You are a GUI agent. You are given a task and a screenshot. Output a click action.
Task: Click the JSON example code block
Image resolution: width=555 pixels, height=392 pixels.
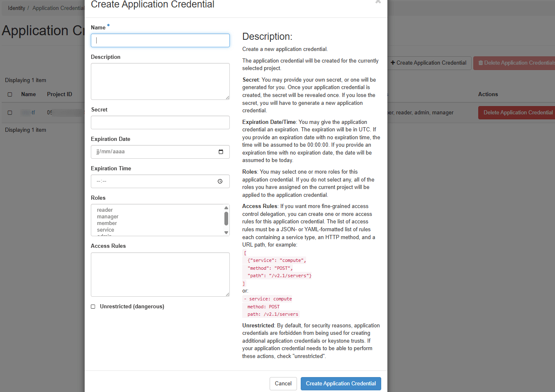pyautogui.click(x=277, y=268)
